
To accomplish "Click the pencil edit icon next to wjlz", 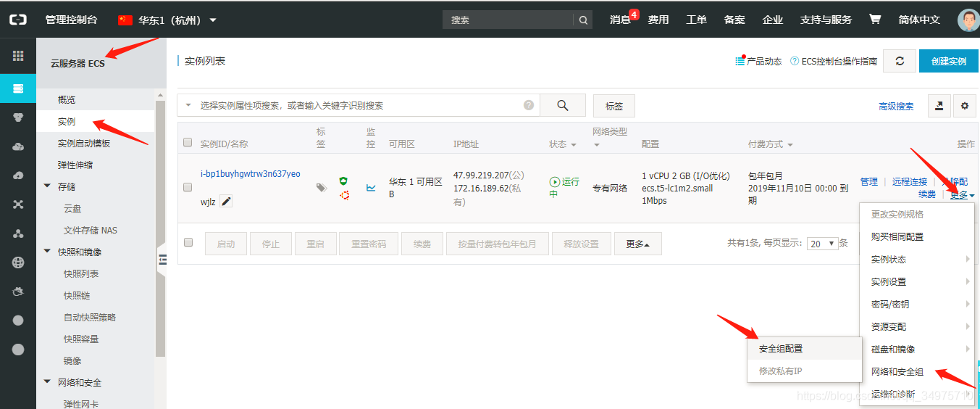I will 227,202.
